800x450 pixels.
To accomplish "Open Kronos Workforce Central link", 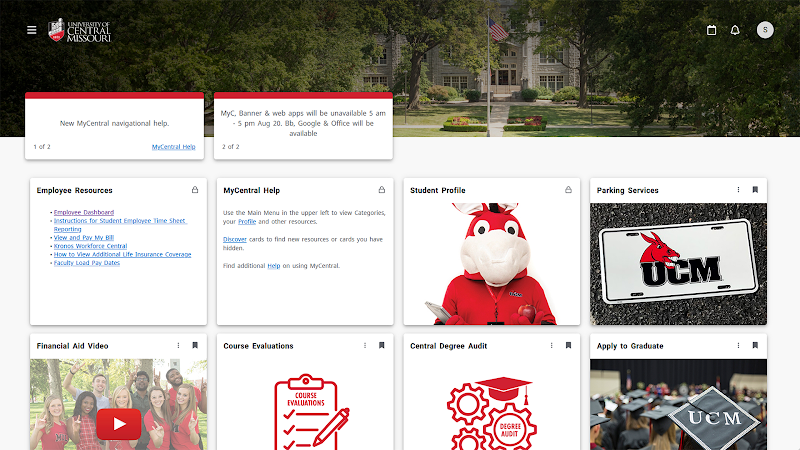I will (x=90, y=246).
